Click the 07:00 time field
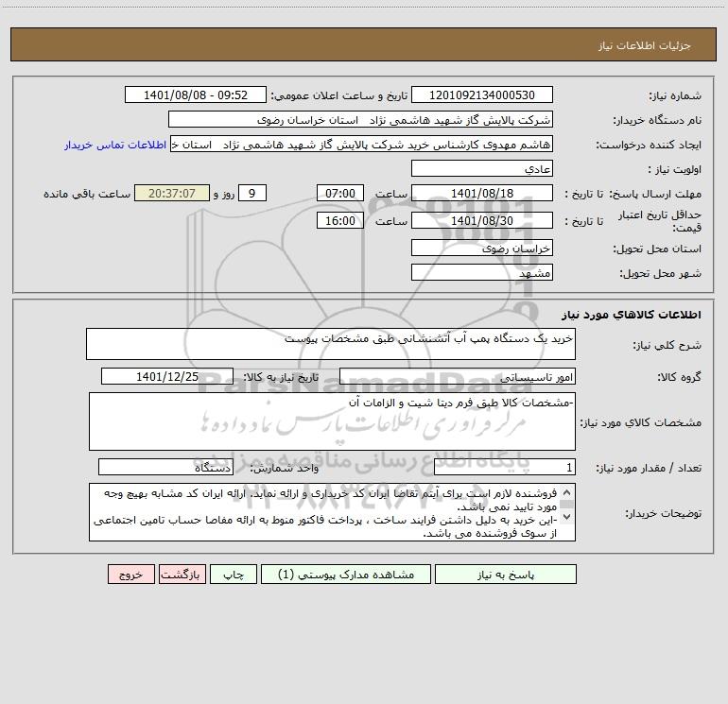 coord(339,193)
